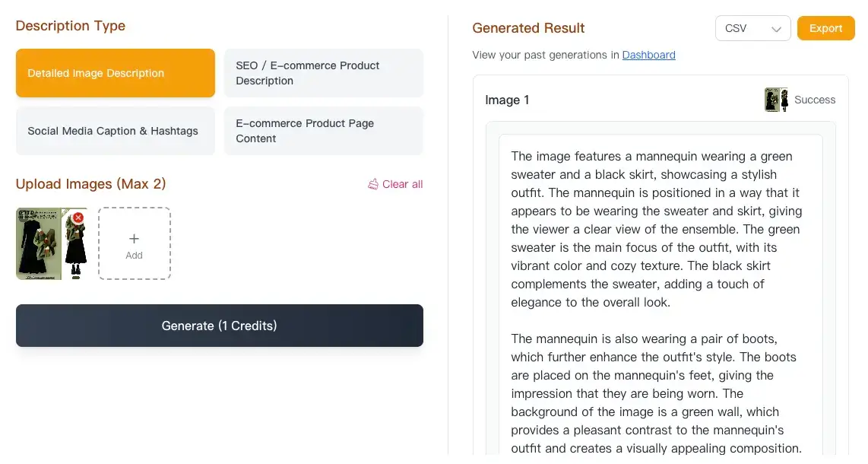This screenshot has width=868, height=464.
Task: Expand the chevron next to CSV
Action: pyautogui.click(x=776, y=28)
